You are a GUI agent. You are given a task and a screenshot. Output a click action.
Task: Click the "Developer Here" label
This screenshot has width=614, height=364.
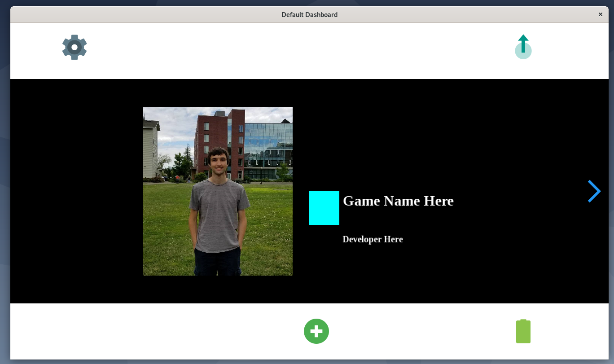[373, 239]
